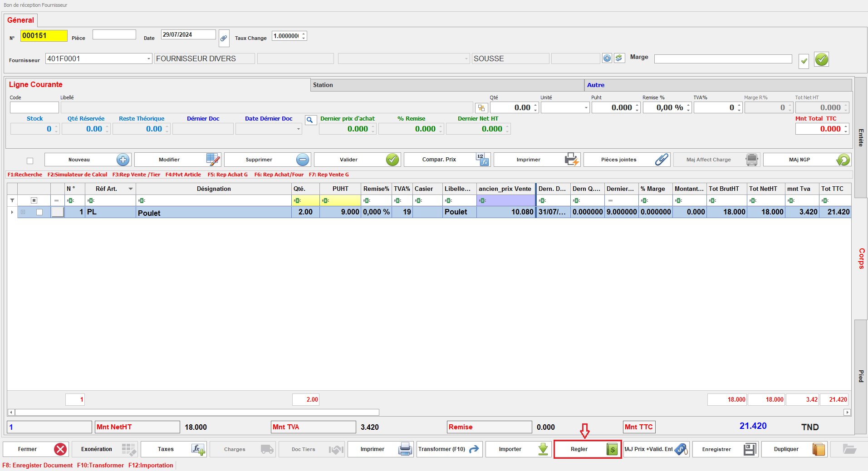This screenshot has height=471, width=868.
Task: Click the Poulet designation cell
Action: [214, 213]
